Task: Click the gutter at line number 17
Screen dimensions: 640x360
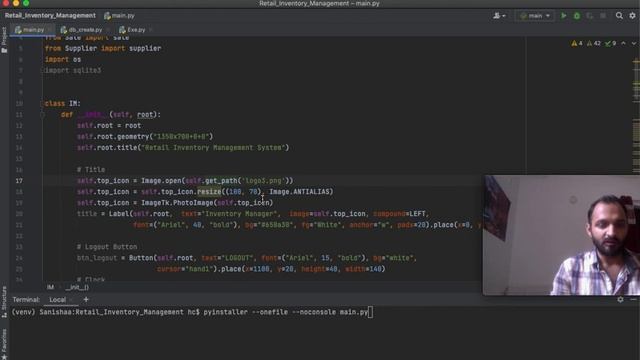Action: [x=19, y=181]
